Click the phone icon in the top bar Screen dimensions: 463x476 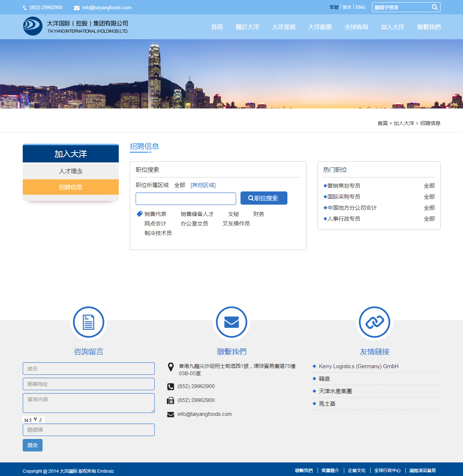click(x=25, y=8)
